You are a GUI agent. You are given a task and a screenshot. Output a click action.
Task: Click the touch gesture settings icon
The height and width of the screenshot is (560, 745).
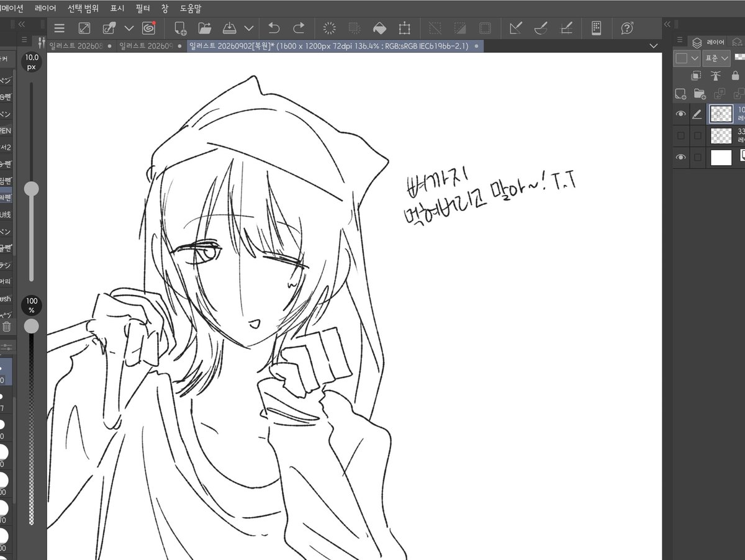(x=109, y=28)
